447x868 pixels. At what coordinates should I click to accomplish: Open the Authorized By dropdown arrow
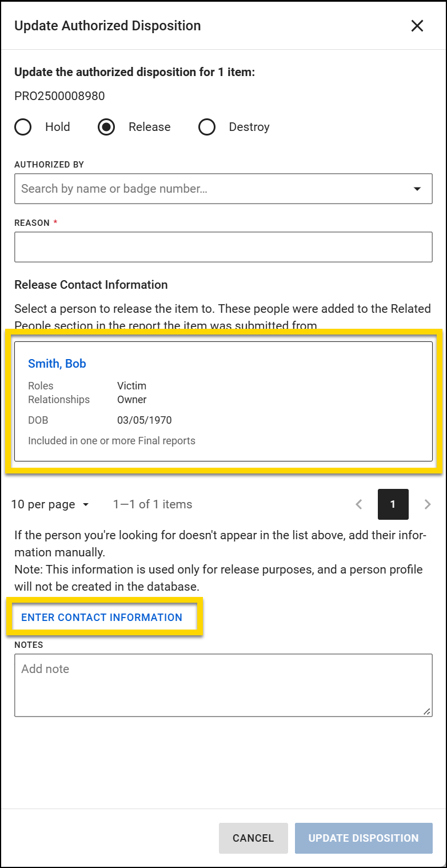coord(417,189)
